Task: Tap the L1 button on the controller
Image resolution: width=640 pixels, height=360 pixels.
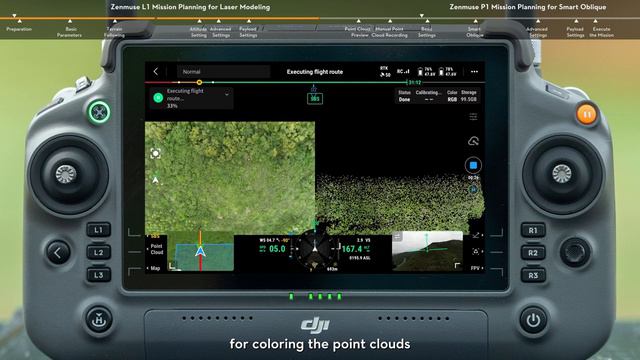Action: [99, 230]
